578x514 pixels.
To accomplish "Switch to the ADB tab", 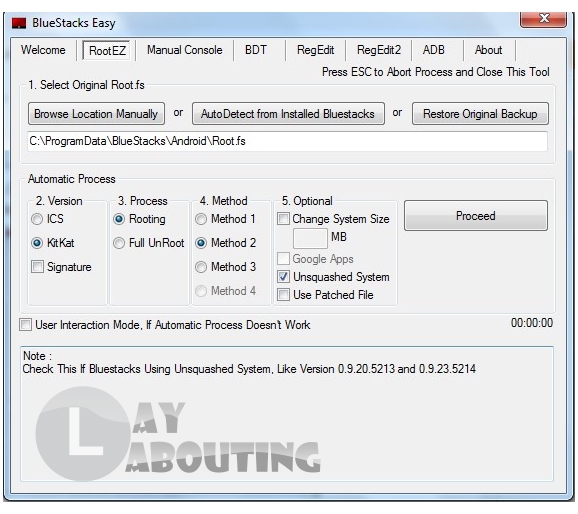I will [x=434, y=50].
